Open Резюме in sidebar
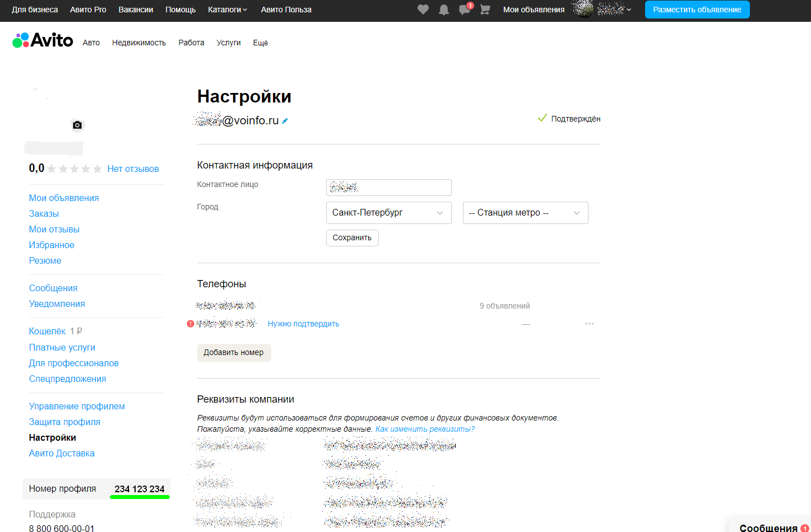The image size is (811, 532). coord(45,260)
